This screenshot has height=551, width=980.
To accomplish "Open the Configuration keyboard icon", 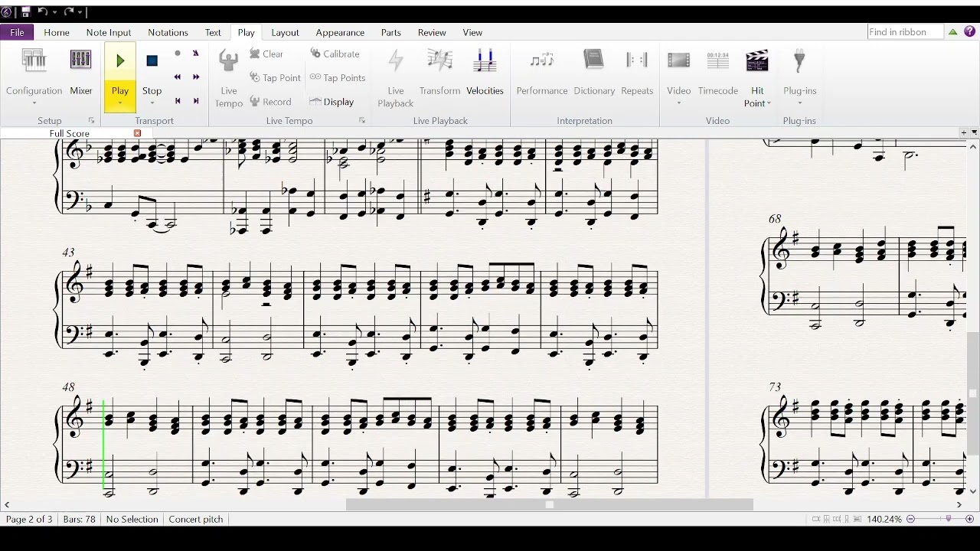I will pyautogui.click(x=34, y=61).
